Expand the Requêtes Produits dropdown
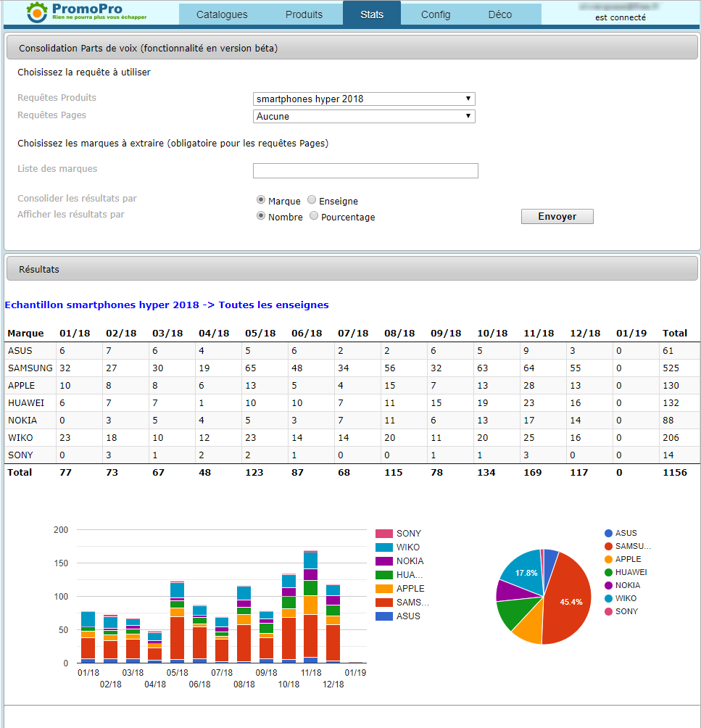Image resolution: width=701 pixels, height=728 pixels. 364,99
